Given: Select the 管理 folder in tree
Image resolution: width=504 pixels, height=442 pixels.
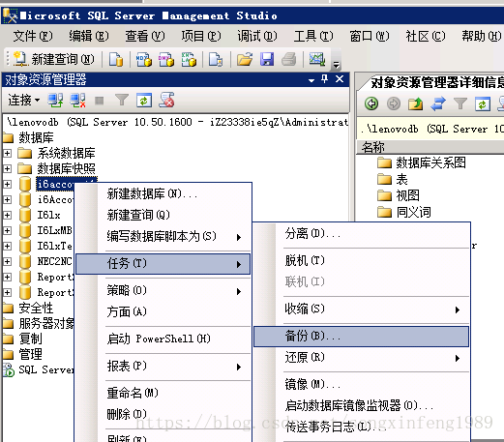Looking at the screenshot, I should (30, 354).
